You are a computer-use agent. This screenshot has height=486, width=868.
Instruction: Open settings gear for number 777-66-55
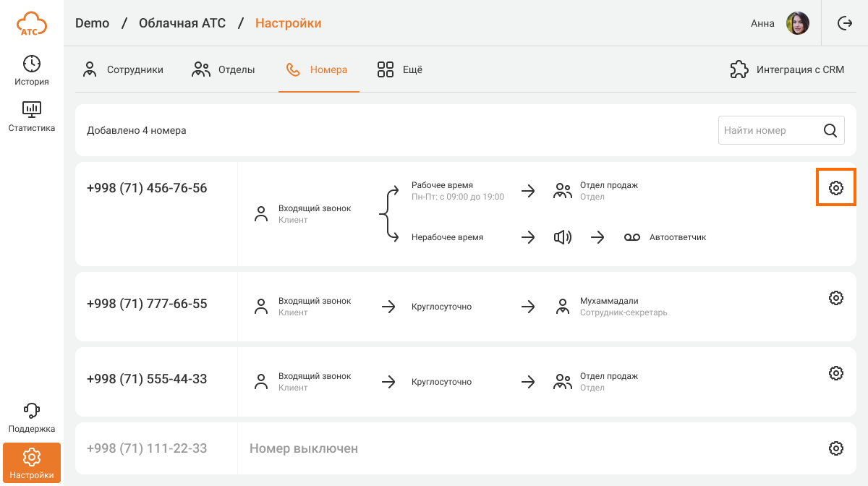(836, 298)
